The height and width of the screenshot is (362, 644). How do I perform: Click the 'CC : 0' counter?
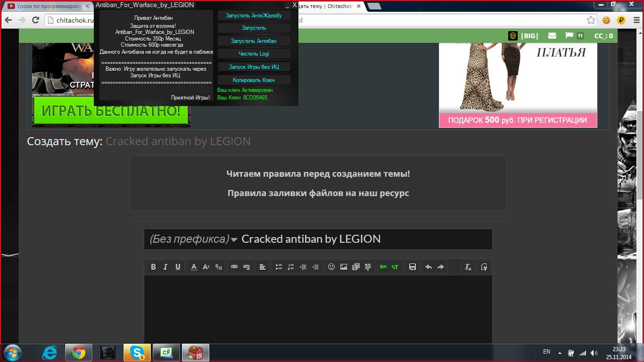tap(603, 36)
